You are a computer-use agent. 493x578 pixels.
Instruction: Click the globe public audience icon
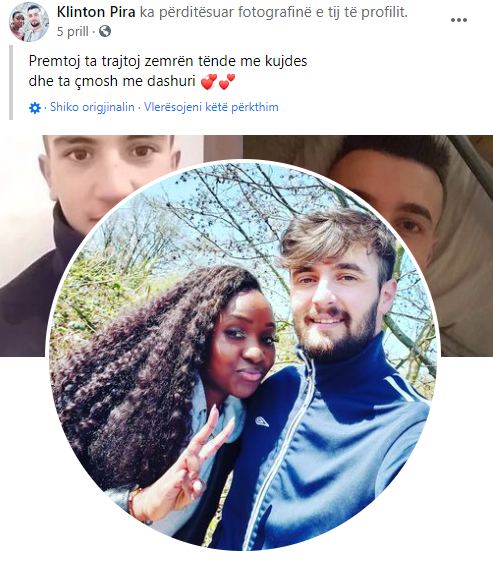click(105, 31)
